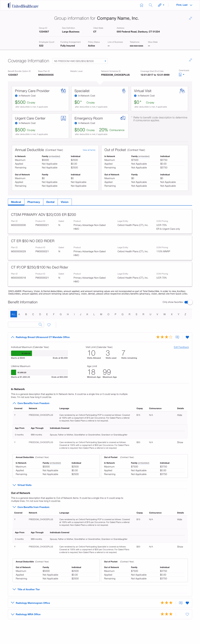
Task: Filter benefits by letter D
Action: [x=40, y=315]
